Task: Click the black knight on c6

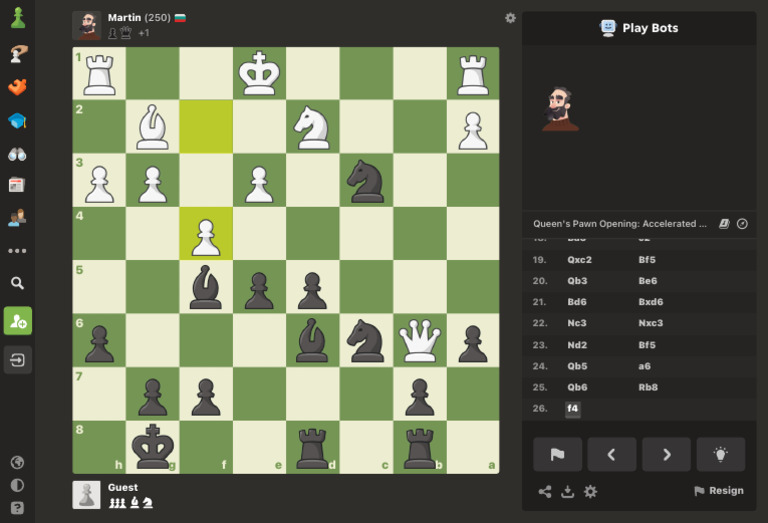Action: (x=366, y=340)
